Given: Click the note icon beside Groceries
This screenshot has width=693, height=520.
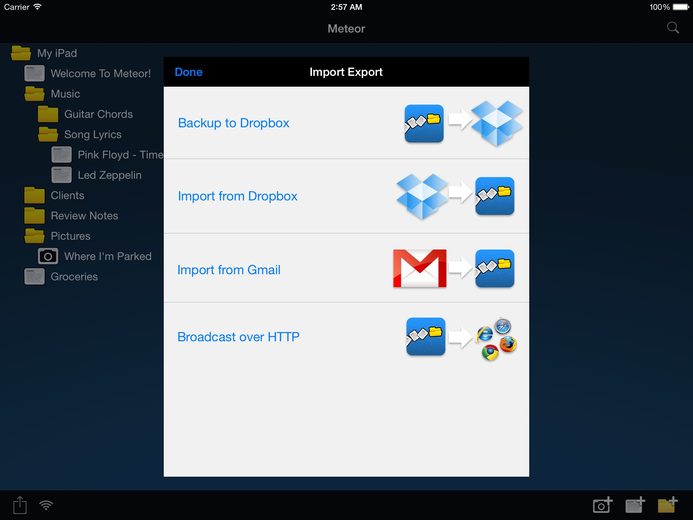Looking at the screenshot, I should coord(34,277).
